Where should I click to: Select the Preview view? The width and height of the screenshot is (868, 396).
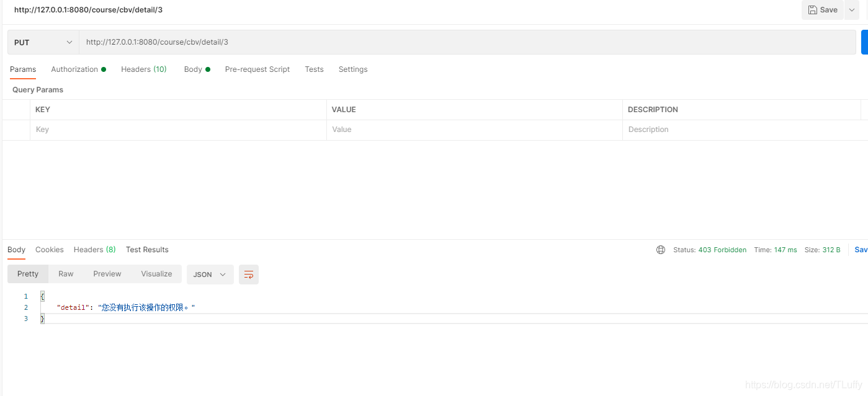[107, 274]
